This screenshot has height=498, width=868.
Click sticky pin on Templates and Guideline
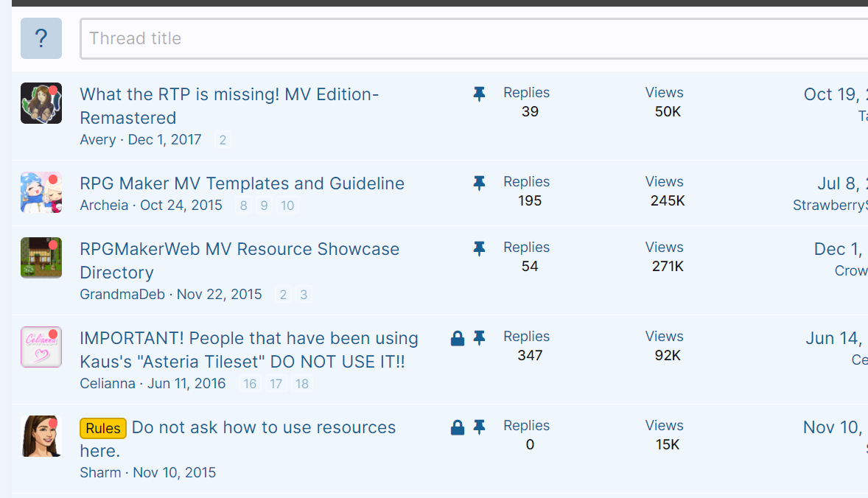click(x=480, y=183)
